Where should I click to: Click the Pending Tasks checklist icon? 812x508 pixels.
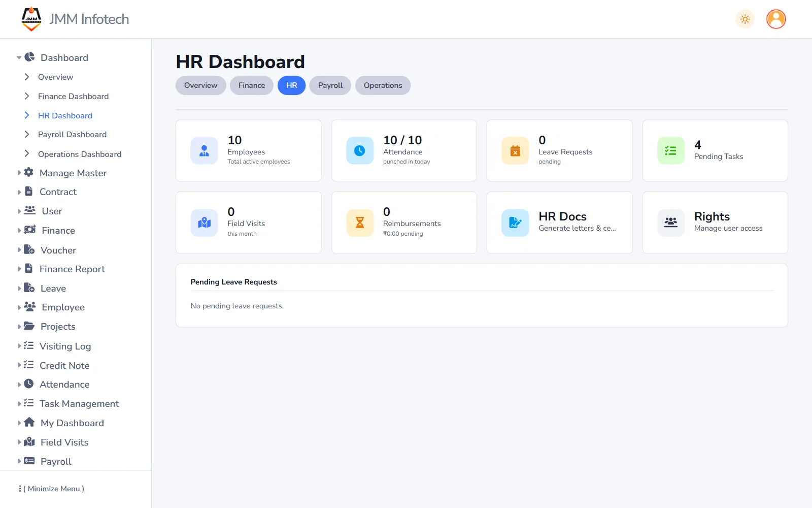click(671, 151)
